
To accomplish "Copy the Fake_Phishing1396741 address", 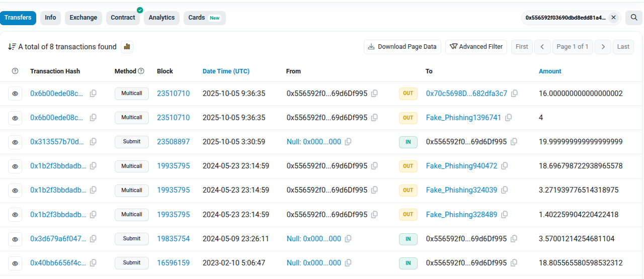I will point(509,118).
